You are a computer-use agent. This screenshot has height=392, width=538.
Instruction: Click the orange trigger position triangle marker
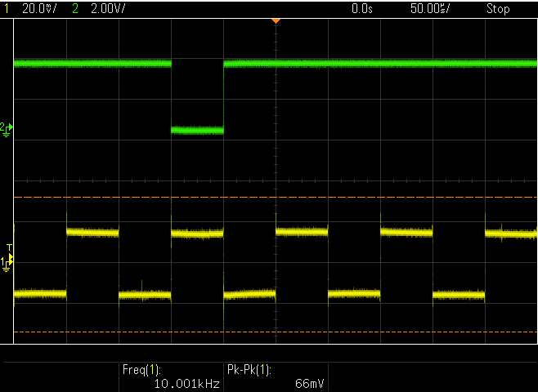pyautogui.click(x=276, y=21)
